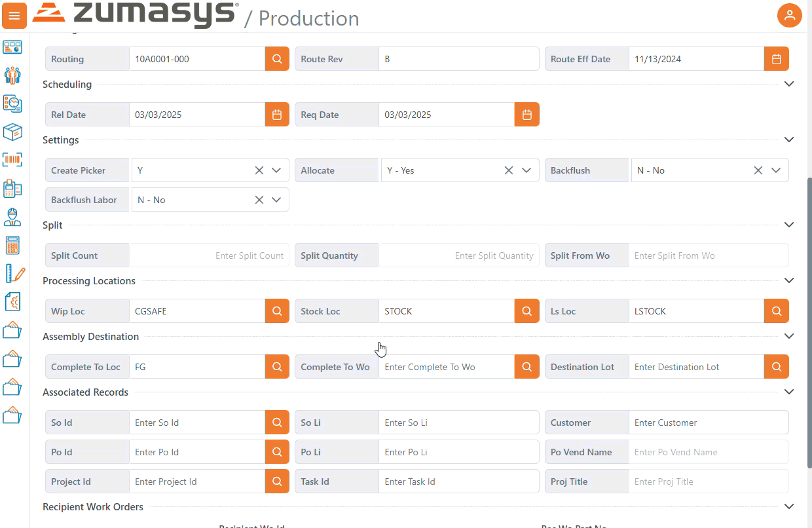Click the Wip Loc search icon
Viewport: 812px width, 528px height.
277,311
